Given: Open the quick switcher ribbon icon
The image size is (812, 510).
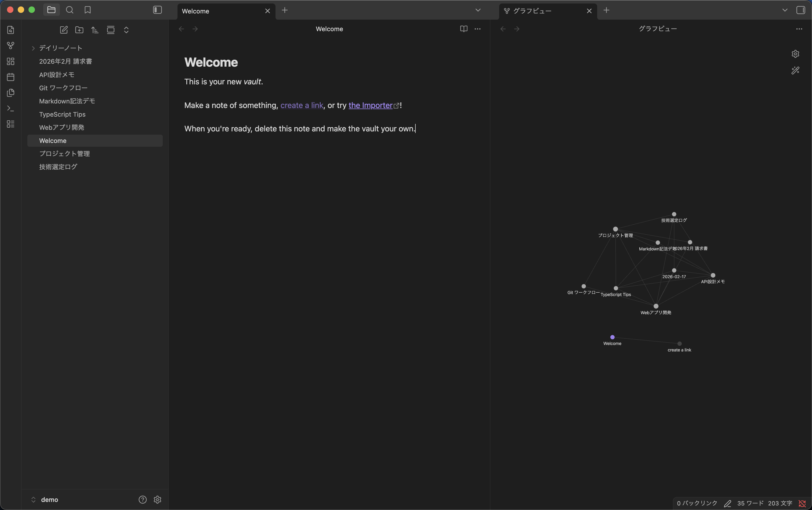Looking at the screenshot, I should coord(10,30).
